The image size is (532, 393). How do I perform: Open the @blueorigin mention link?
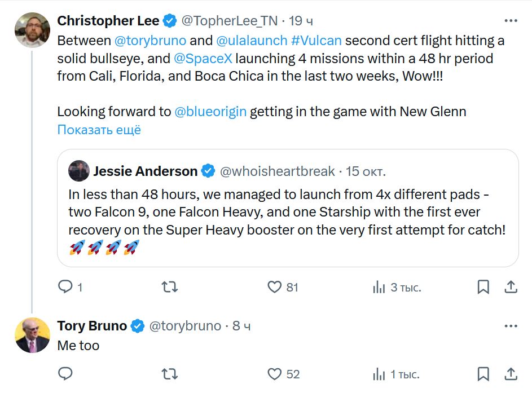(210, 112)
